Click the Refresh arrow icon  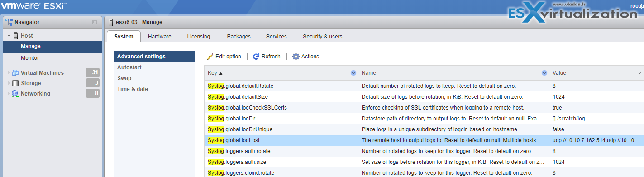click(256, 57)
